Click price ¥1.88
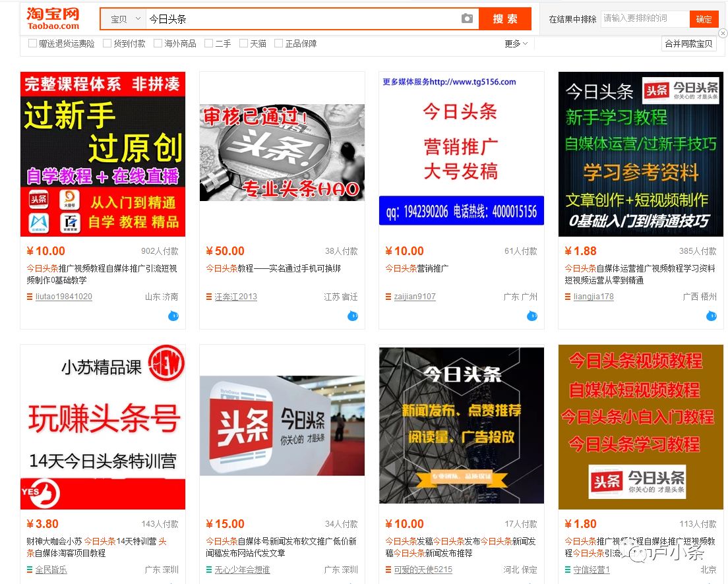This screenshot has height=584, width=728. click(580, 251)
